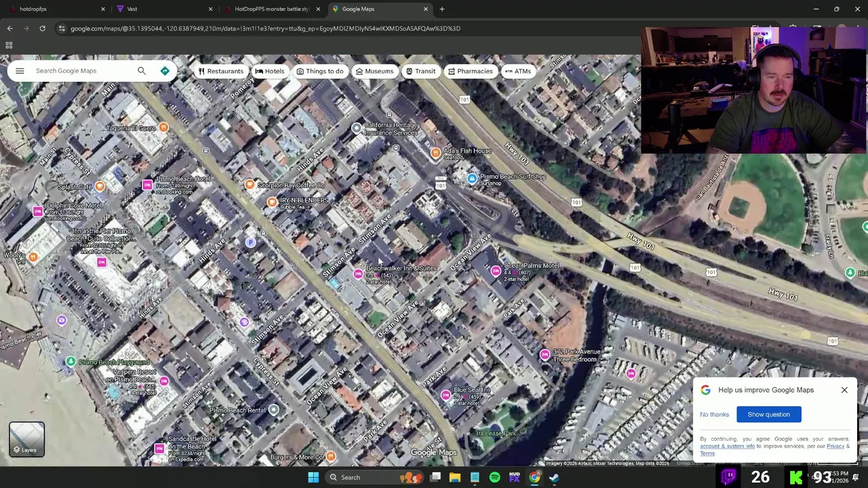Open the Windows Start menu

point(313,477)
